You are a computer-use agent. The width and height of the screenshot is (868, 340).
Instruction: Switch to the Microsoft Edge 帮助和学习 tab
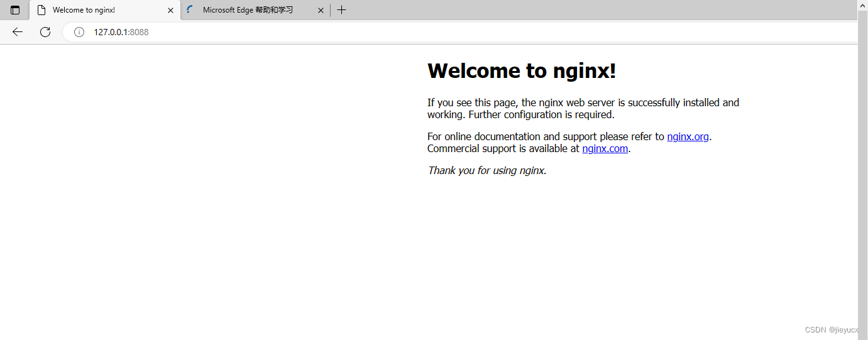(256, 10)
